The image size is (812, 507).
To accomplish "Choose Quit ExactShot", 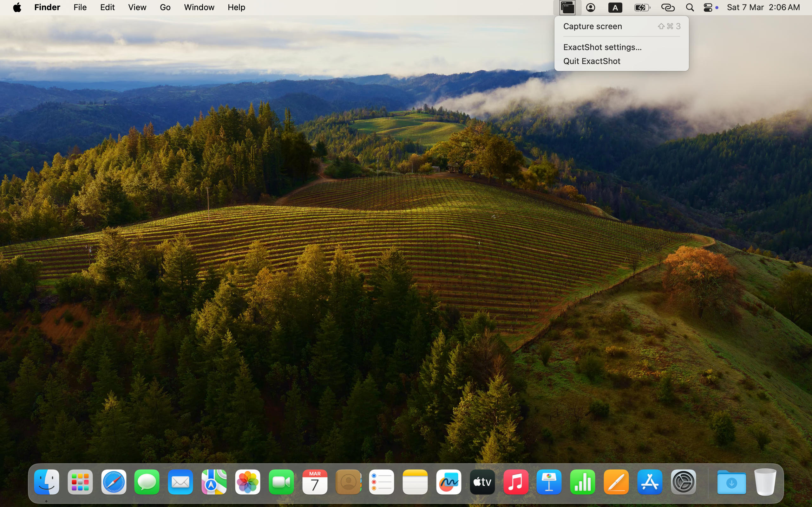I will [592, 61].
